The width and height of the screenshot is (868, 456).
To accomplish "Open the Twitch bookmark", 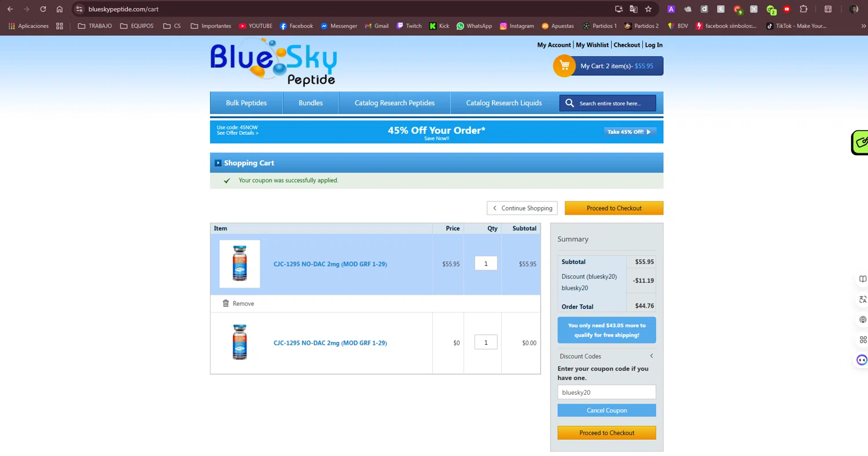I will point(409,25).
